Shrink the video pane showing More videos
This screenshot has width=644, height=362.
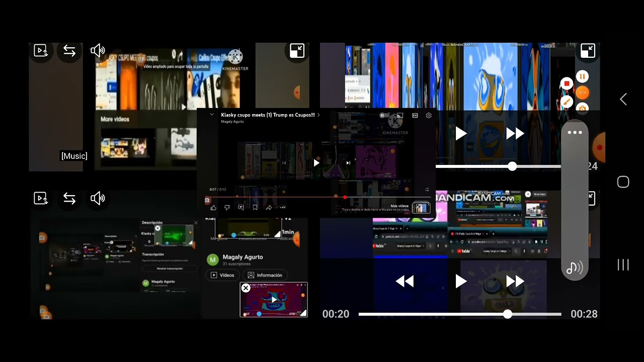coord(297,50)
